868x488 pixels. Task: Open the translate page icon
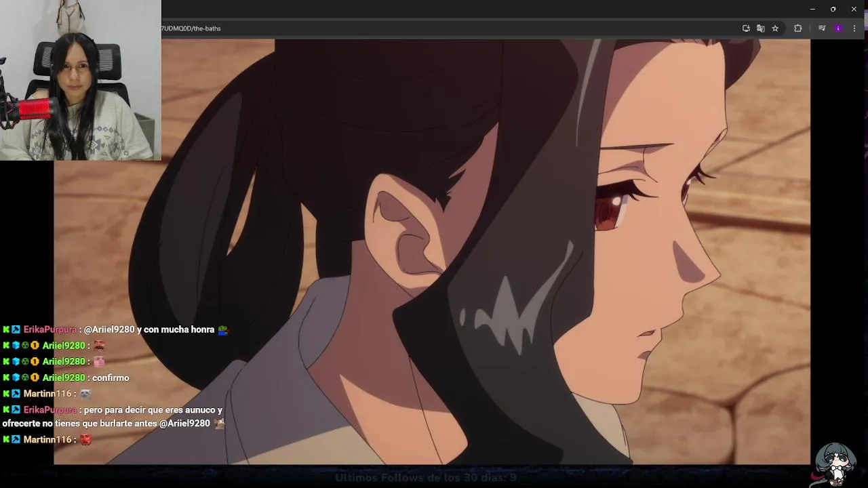pos(761,28)
